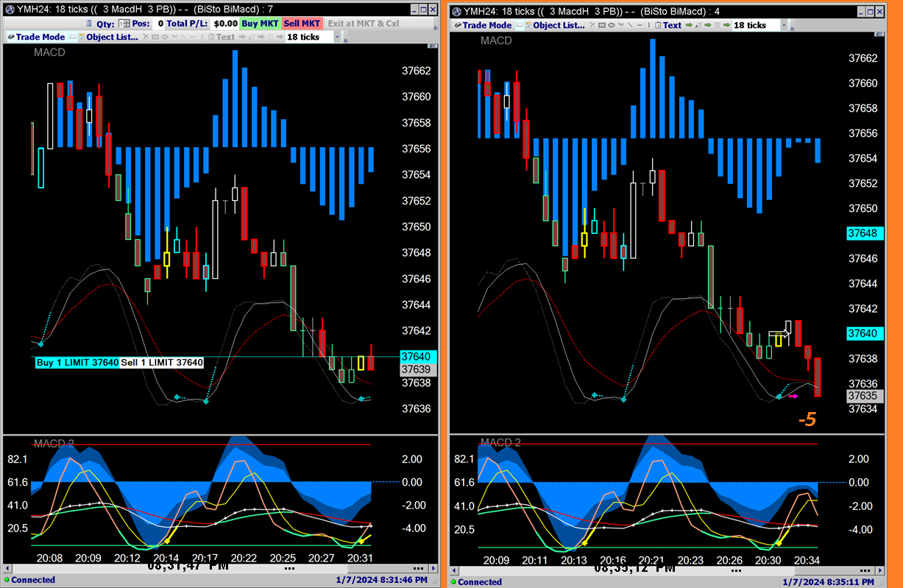Viewport: 903px width, 588px height.
Task: Select trend line tool in left window
Action: pyautogui.click(x=183, y=37)
